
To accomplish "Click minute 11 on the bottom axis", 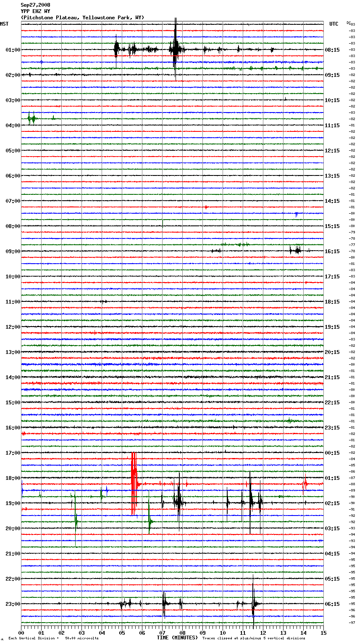I will (243, 633).
